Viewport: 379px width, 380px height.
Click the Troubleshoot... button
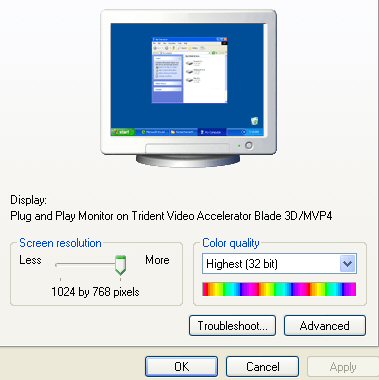[x=232, y=326]
